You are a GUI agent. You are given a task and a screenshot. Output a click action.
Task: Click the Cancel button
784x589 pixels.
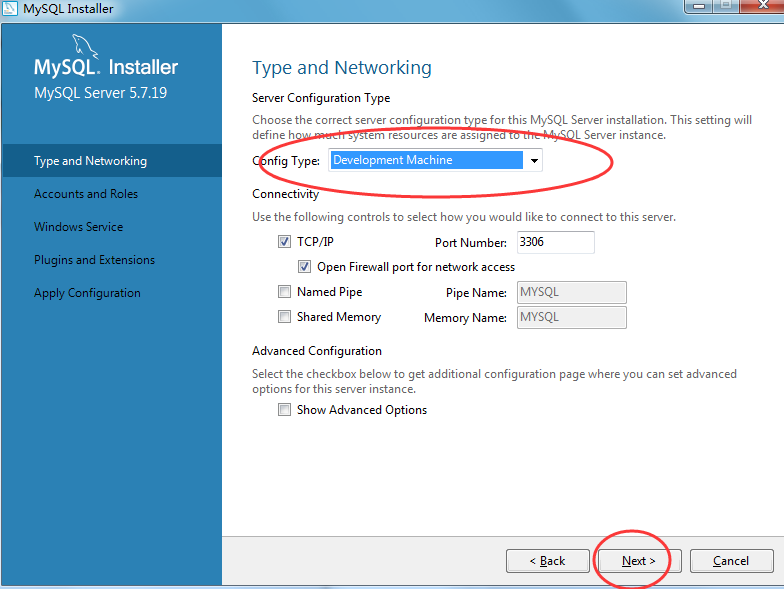coord(732,561)
